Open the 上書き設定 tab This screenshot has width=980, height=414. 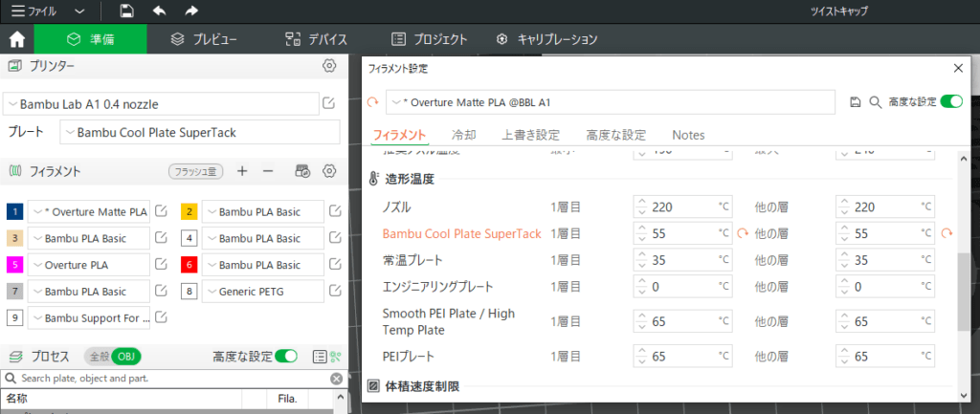[530, 135]
